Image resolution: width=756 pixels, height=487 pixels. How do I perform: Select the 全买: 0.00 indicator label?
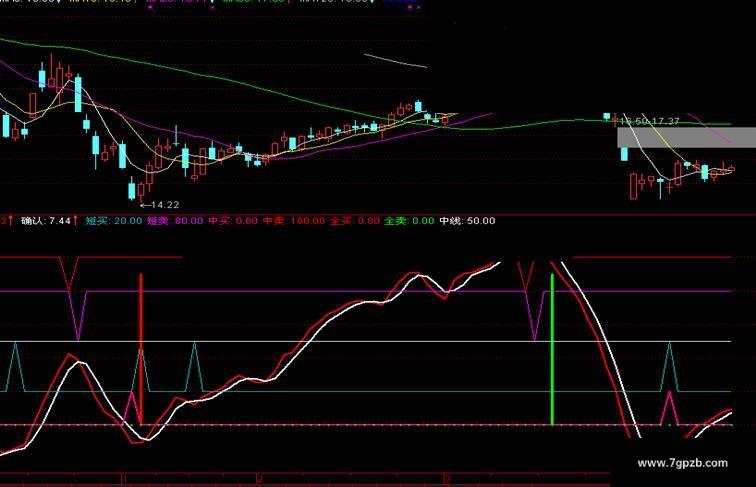pos(354,221)
